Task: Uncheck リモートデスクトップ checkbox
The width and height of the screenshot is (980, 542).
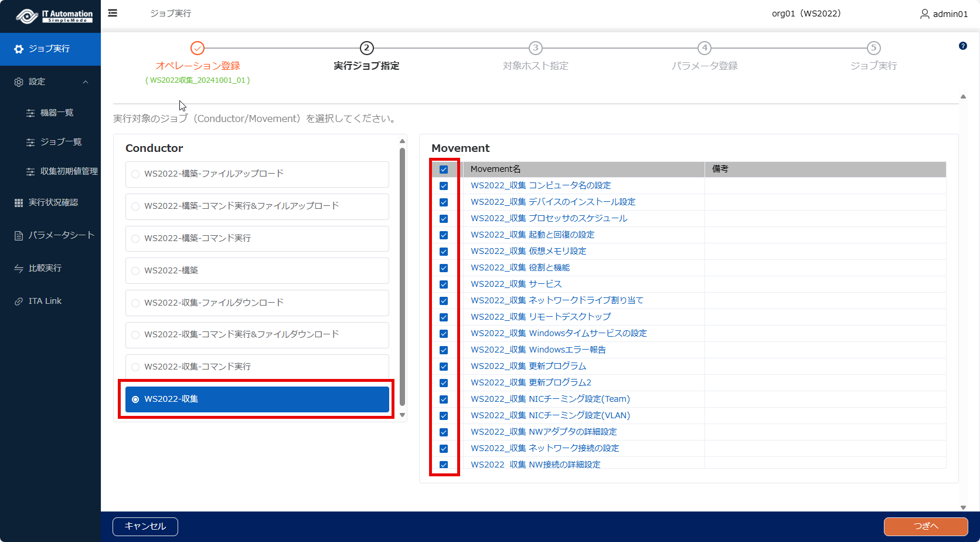Action: tap(444, 317)
